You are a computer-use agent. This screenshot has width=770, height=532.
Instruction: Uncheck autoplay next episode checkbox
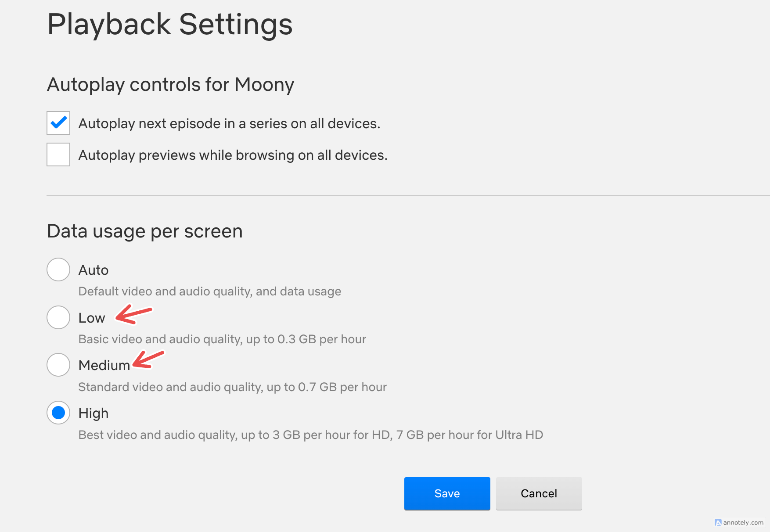[58, 123]
